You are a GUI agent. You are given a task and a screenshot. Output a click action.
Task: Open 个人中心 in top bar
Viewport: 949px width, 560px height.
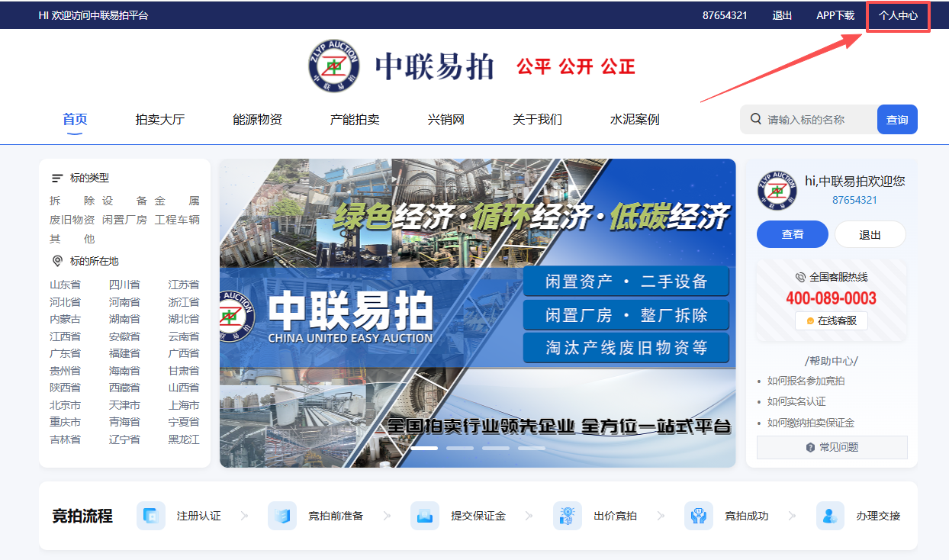tap(898, 15)
